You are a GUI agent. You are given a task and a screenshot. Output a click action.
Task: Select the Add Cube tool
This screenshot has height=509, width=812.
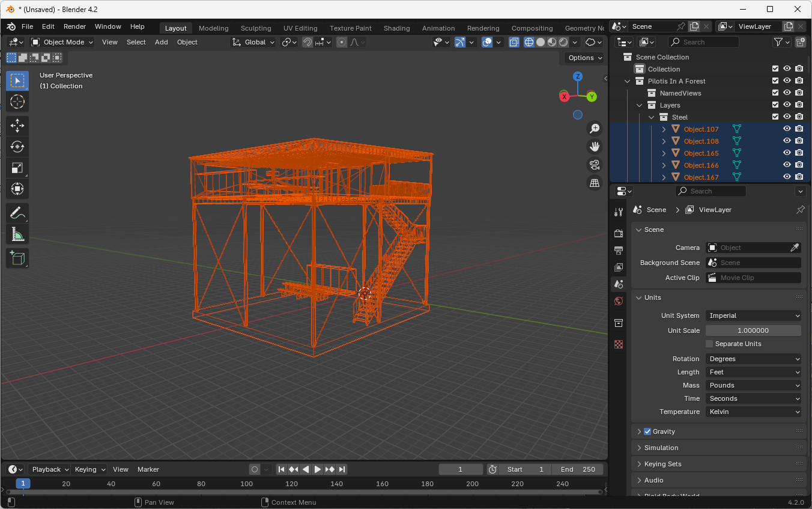17,258
